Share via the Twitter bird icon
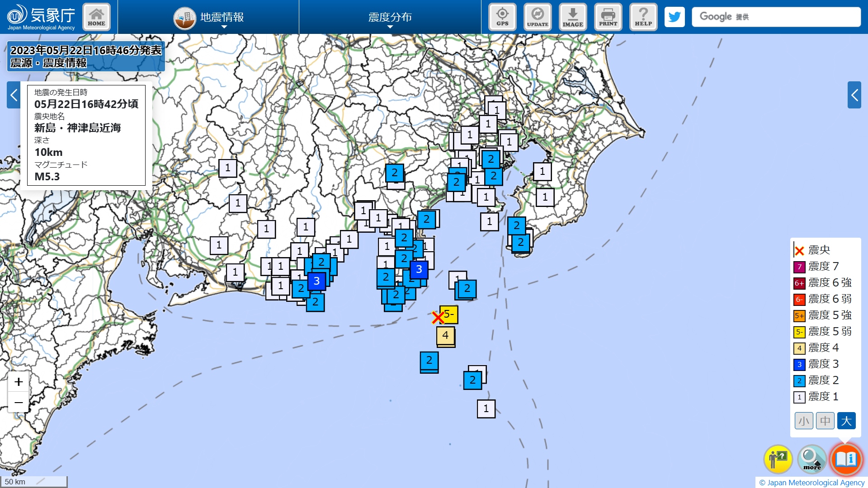Image resolution: width=868 pixels, height=488 pixels. pos(675,17)
